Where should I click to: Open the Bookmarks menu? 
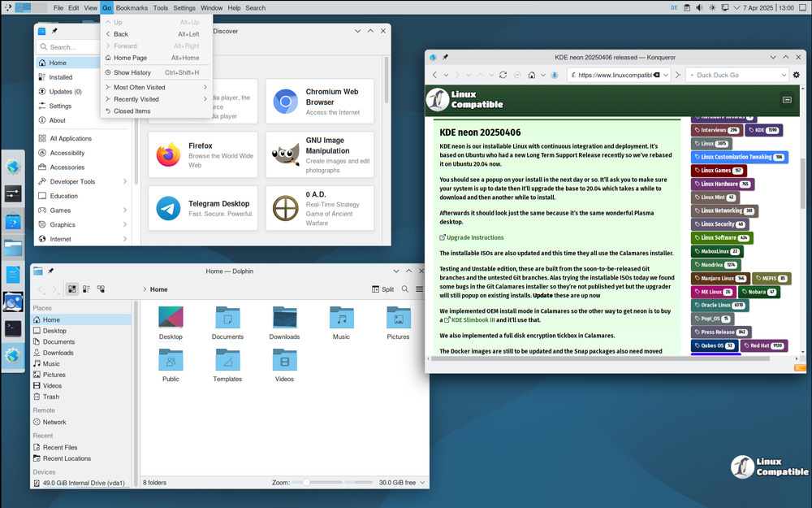tap(132, 8)
